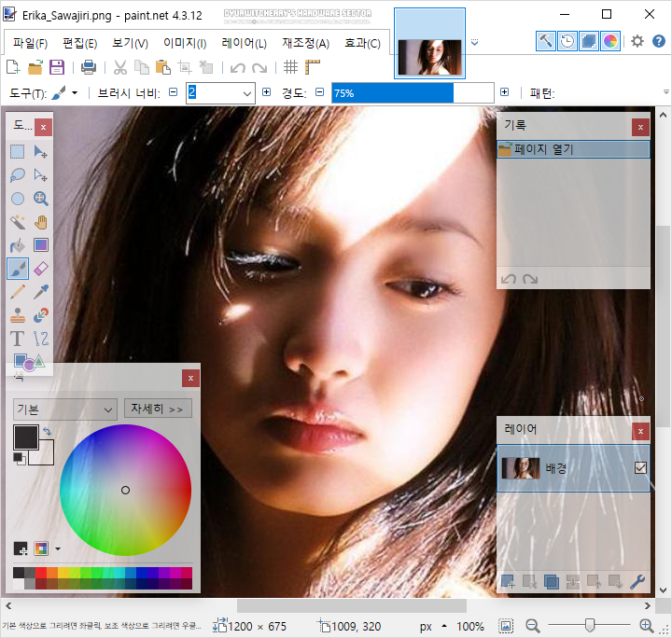Screen dimensions: 672x638
Task: Click the horizontal scrollbar thumb
Action: pos(352,606)
